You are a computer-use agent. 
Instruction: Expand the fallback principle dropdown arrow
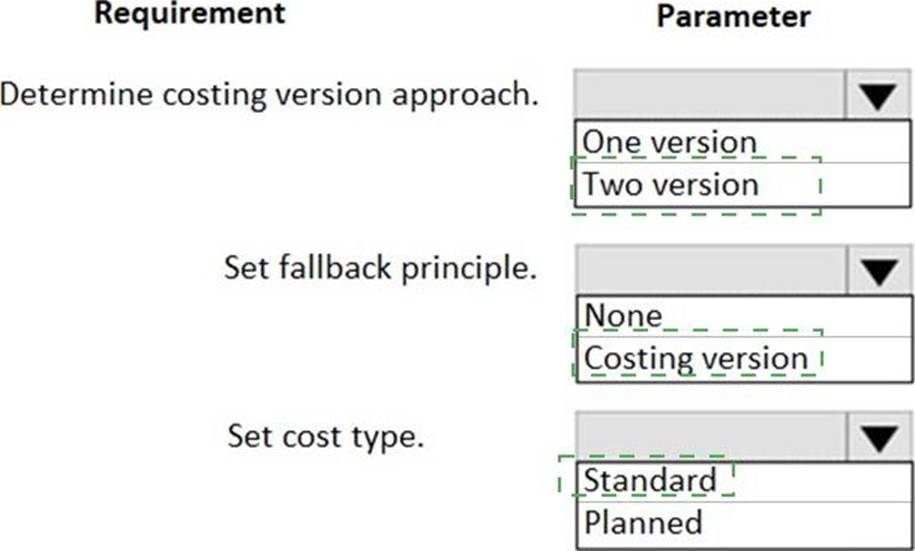pyautogui.click(x=879, y=271)
